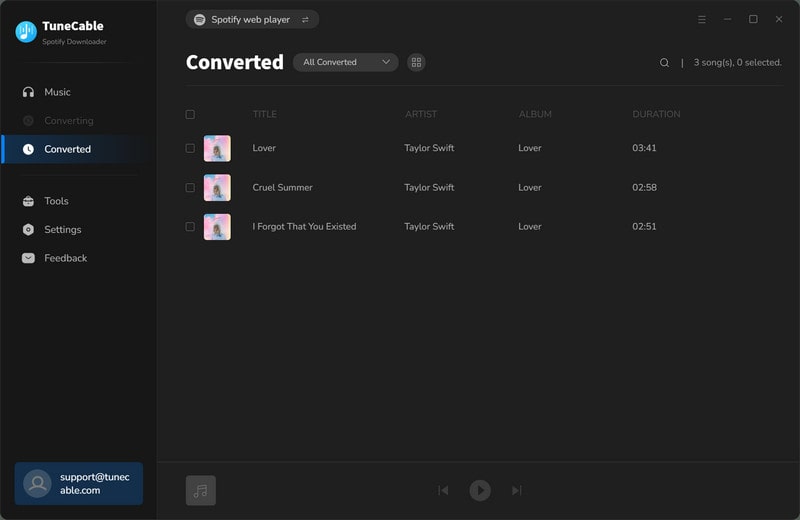
Task: Select the title I Forgot That You Existed
Action: 304,227
